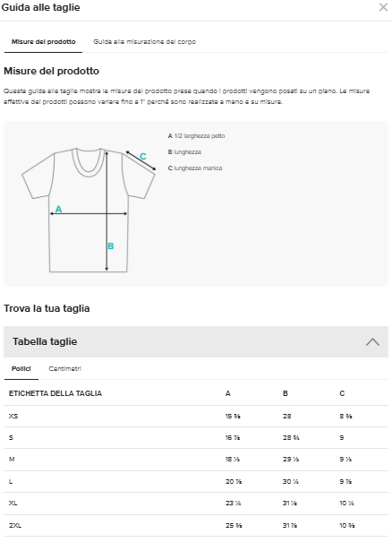This screenshot has width=392, height=551.
Task: Click the Trova la tua taglia heading
Action: pos(47,308)
